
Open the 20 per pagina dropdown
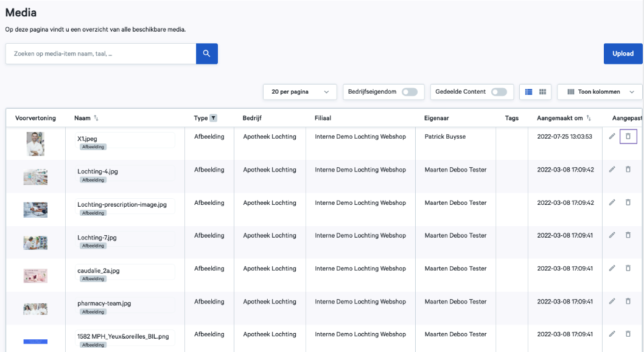coord(299,92)
